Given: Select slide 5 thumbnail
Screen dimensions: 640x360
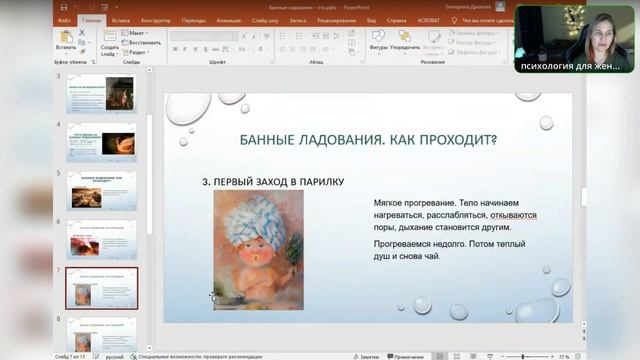Looking at the screenshot, I should 102,191.
